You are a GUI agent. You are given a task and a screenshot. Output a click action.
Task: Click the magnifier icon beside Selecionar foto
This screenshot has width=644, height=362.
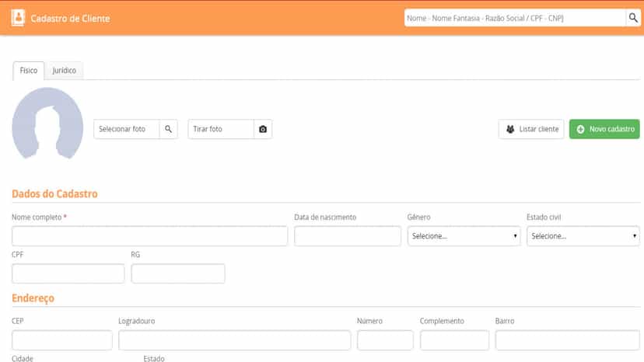point(169,129)
